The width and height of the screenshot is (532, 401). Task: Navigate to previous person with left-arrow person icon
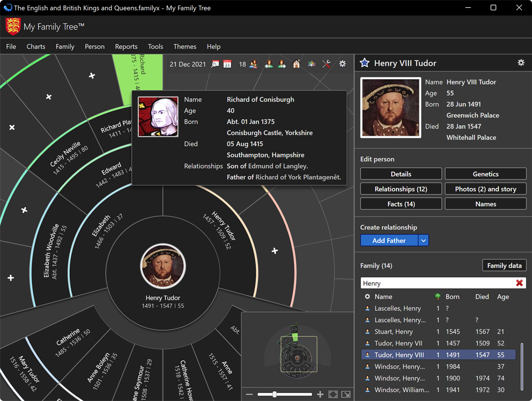(x=269, y=64)
